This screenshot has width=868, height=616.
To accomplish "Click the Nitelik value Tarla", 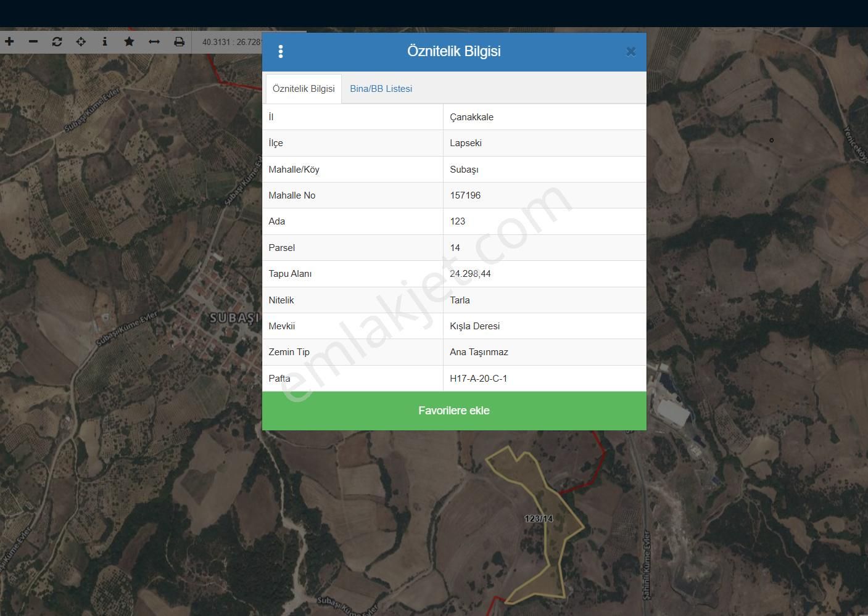I will pos(460,300).
